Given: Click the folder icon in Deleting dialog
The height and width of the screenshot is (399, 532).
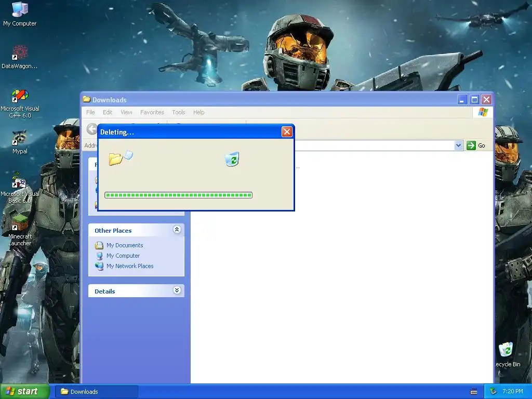Looking at the screenshot, I should click(116, 159).
